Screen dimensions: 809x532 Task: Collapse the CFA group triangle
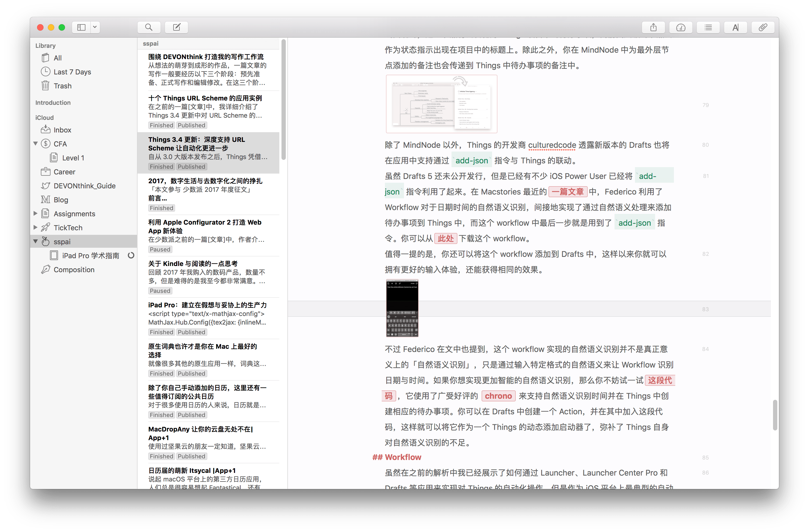coord(35,144)
